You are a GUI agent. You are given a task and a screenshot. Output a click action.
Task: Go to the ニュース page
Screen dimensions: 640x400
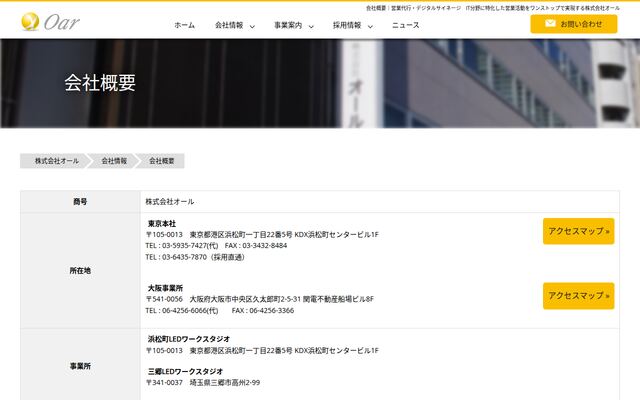point(405,25)
